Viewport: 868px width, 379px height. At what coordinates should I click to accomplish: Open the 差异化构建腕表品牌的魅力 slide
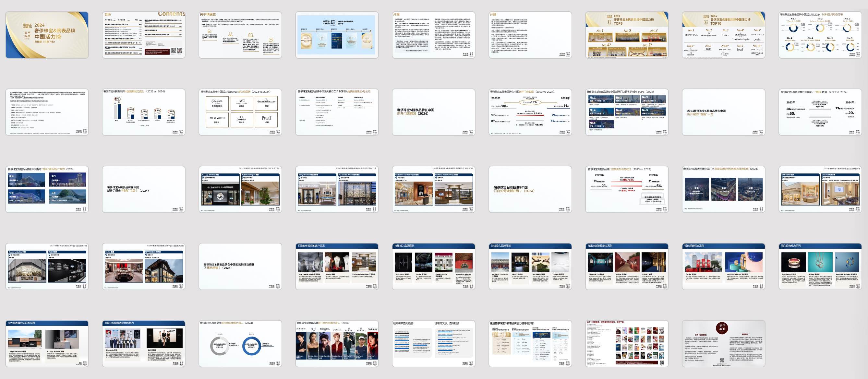(144, 344)
